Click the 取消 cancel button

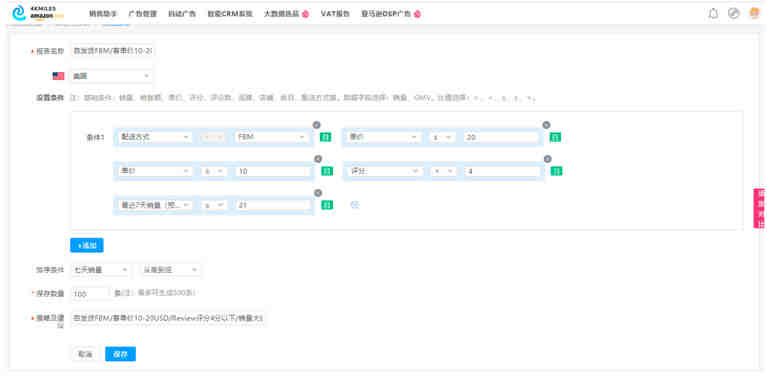[85, 354]
